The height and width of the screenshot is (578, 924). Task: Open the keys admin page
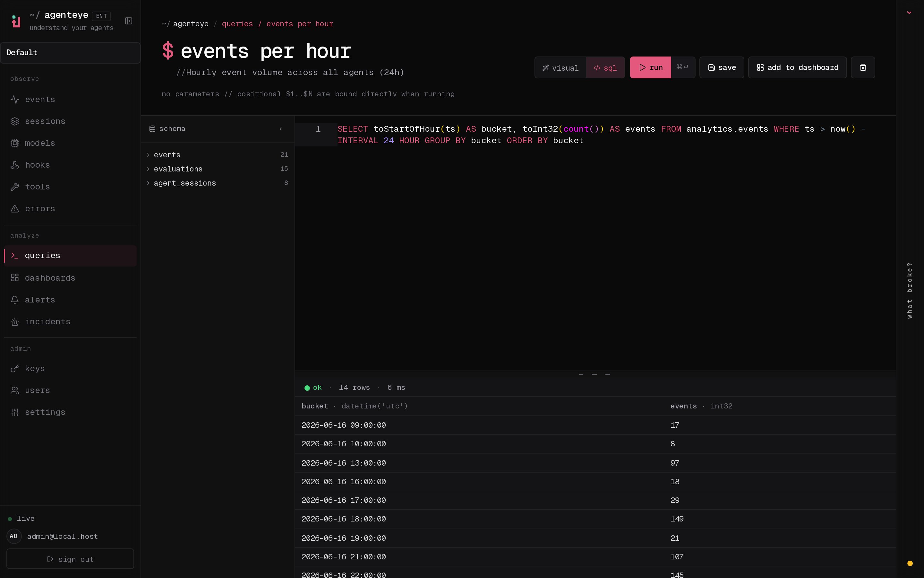[70, 369]
